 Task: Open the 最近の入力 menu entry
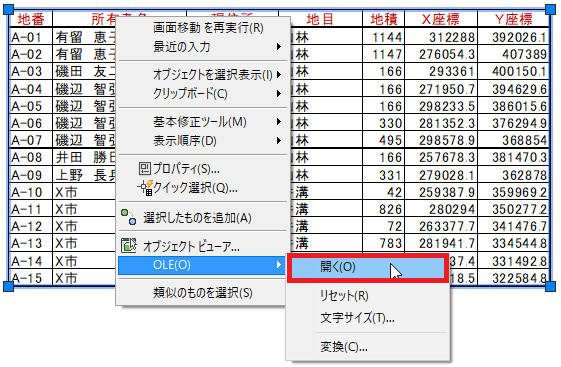pyautogui.click(x=202, y=47)
